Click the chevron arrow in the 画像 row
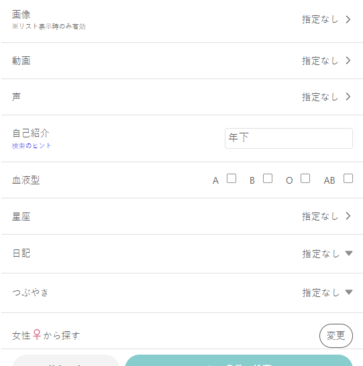Image resolution: width=363 pixels, height=366 pixels. click(348, 20)
